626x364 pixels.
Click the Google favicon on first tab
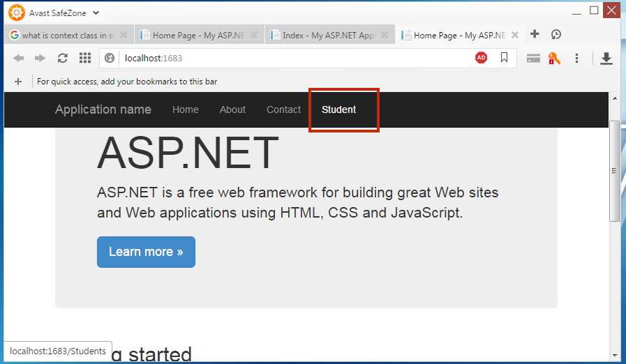(15, 35)
